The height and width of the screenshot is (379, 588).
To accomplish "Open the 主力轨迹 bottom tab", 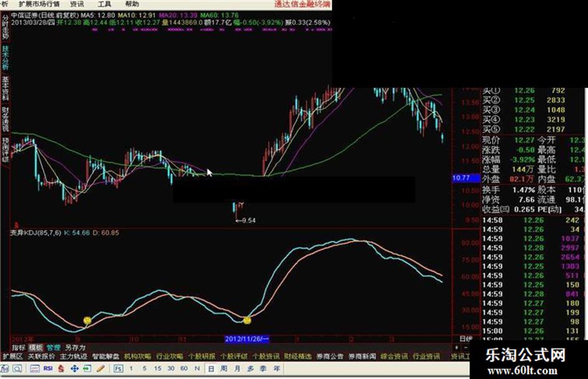I will click(x=73, y=356).
